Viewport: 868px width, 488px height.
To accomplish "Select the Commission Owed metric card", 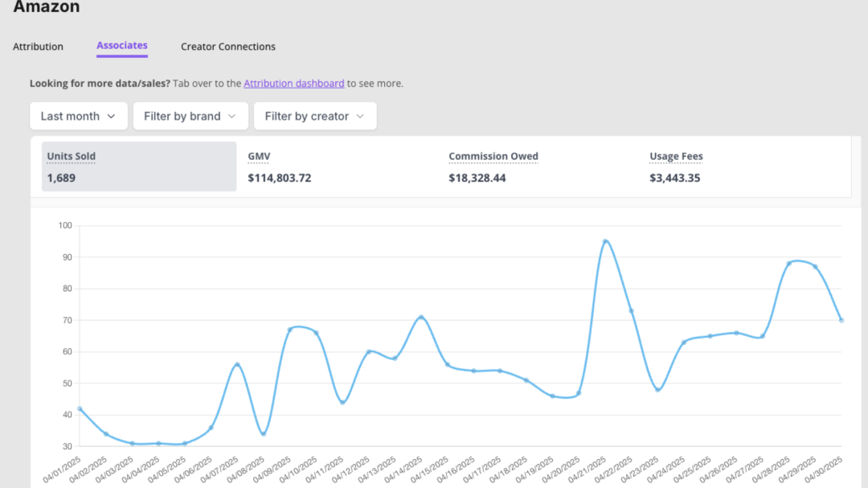I will click(540, 166).
